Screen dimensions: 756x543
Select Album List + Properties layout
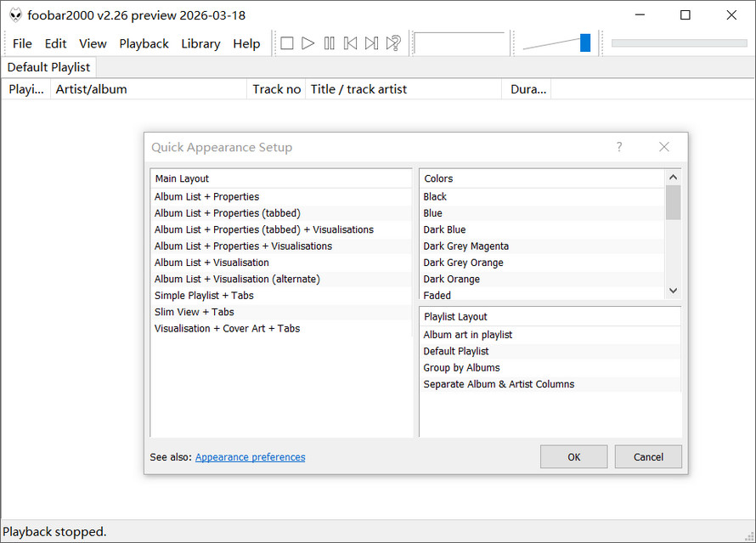click(x=281, y=197)
